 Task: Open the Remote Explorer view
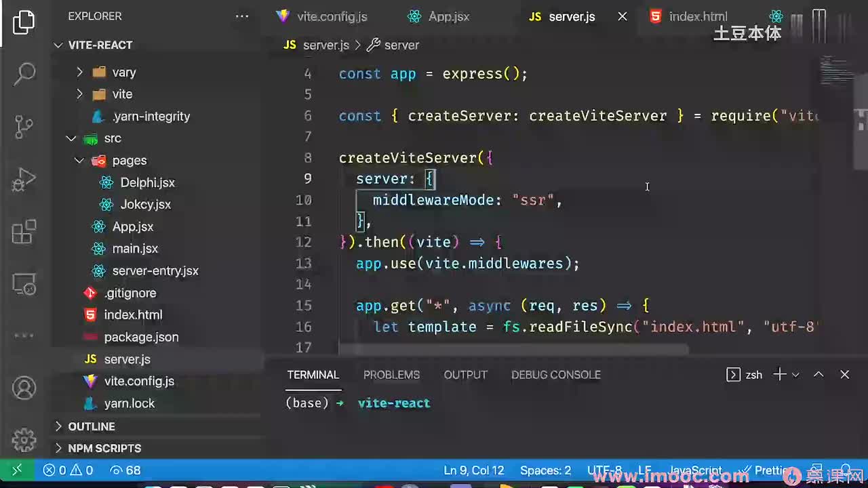click(24, 285)
